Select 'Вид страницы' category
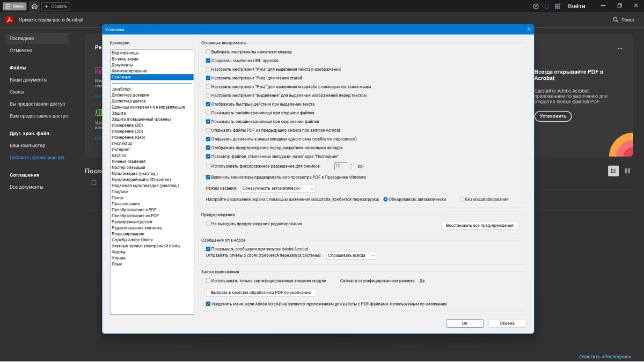Screen dimensions: 644x362 (151, 53)
